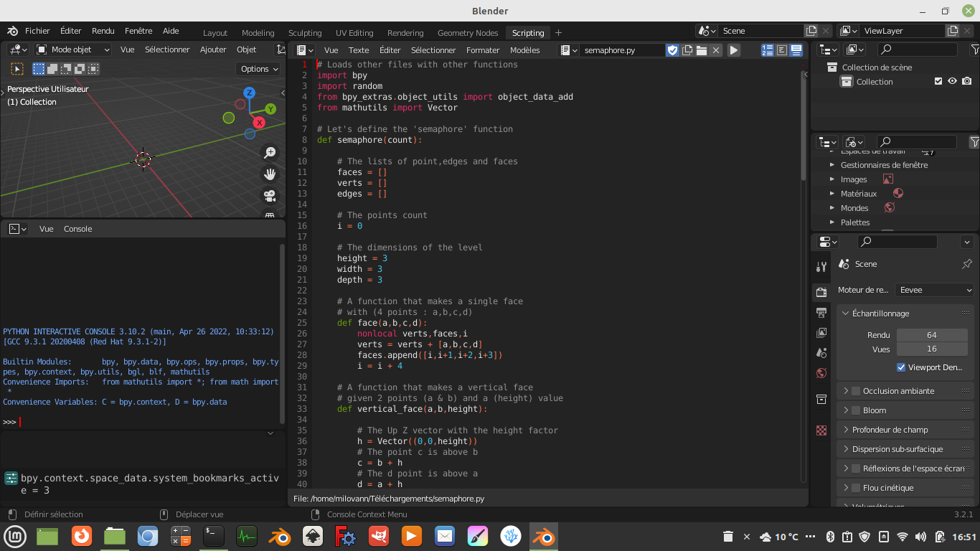Open the World properties tab icon
980x551 pixels.
(821, 373)
